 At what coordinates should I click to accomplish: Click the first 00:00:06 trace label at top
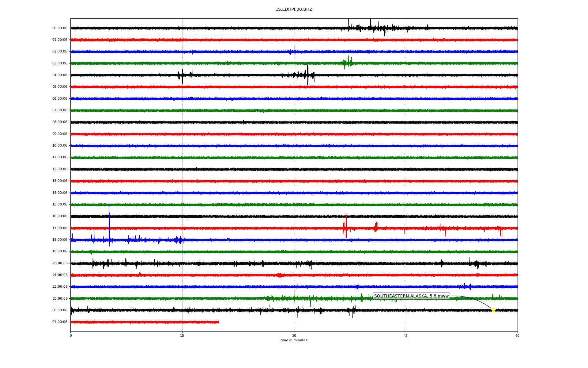tap(60, 28)
